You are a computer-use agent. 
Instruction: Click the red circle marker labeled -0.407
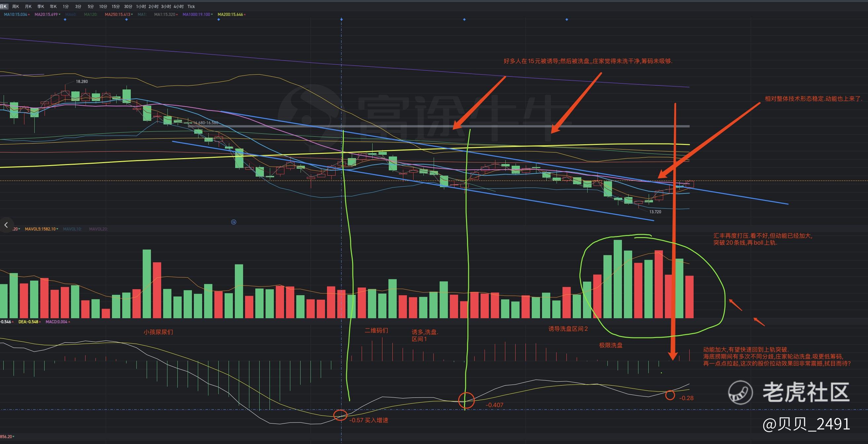click(466, 400)
